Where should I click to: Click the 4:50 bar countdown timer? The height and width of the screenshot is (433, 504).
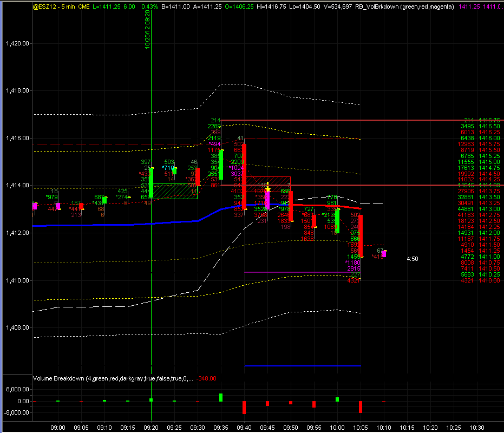[413, 259]
